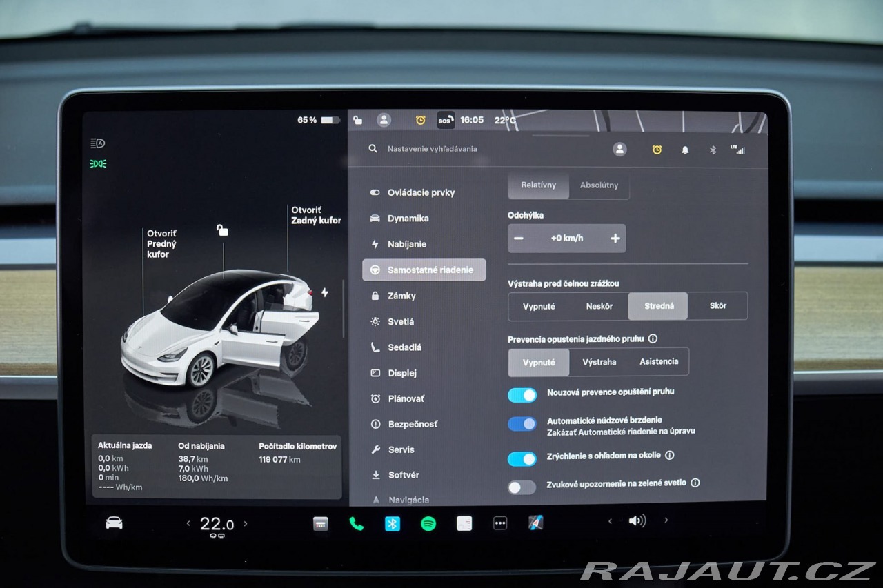Open all apps via three-dots icon
Image resolution: width=883 pixels, height=588 pixels.
500,523
